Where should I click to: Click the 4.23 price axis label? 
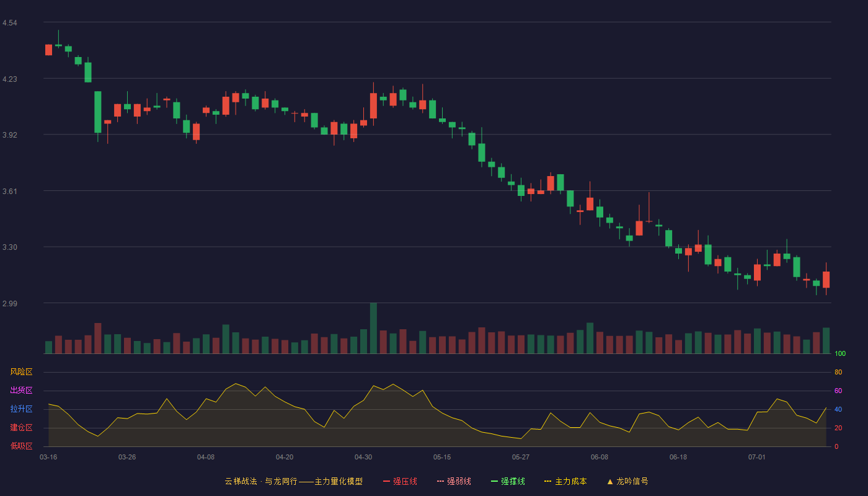tap(10, 79)
